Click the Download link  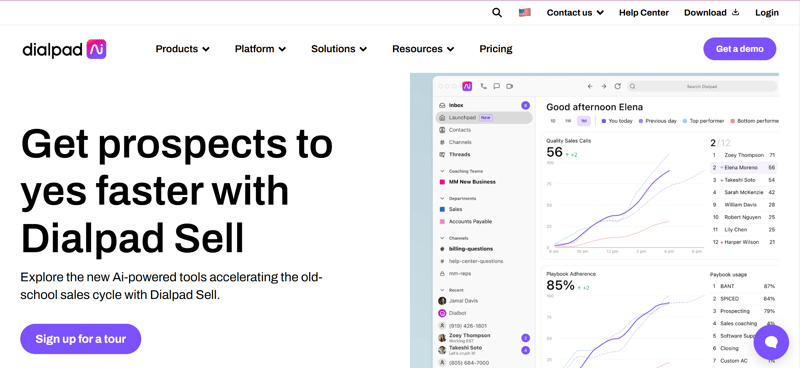click(711, 13)
